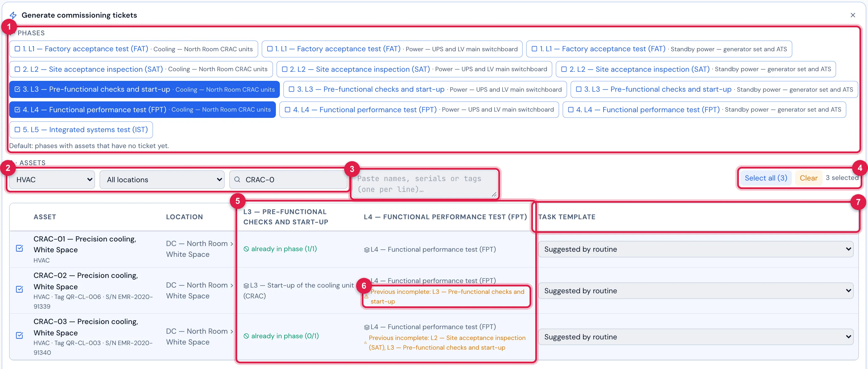Viewport: 868px width, 369px height.
Task: Open task template dropdown for CRAC-02
Action: 695,291
